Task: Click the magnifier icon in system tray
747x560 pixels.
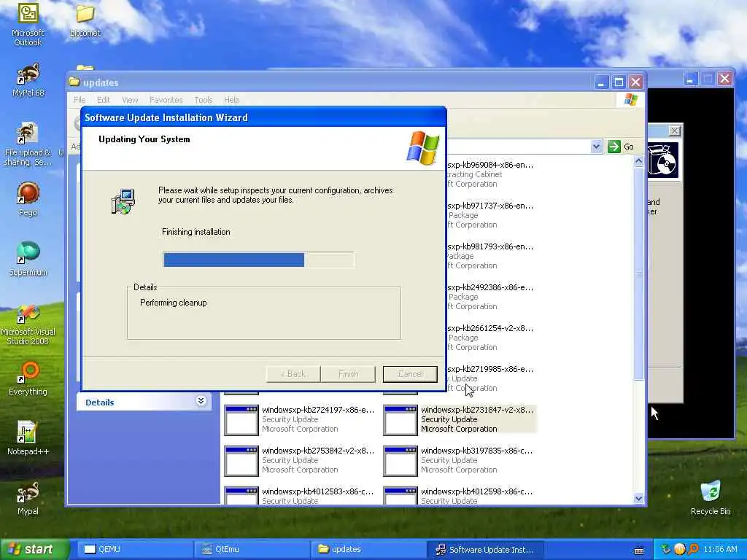Action: pyautogui.click(x=693, y=550)
